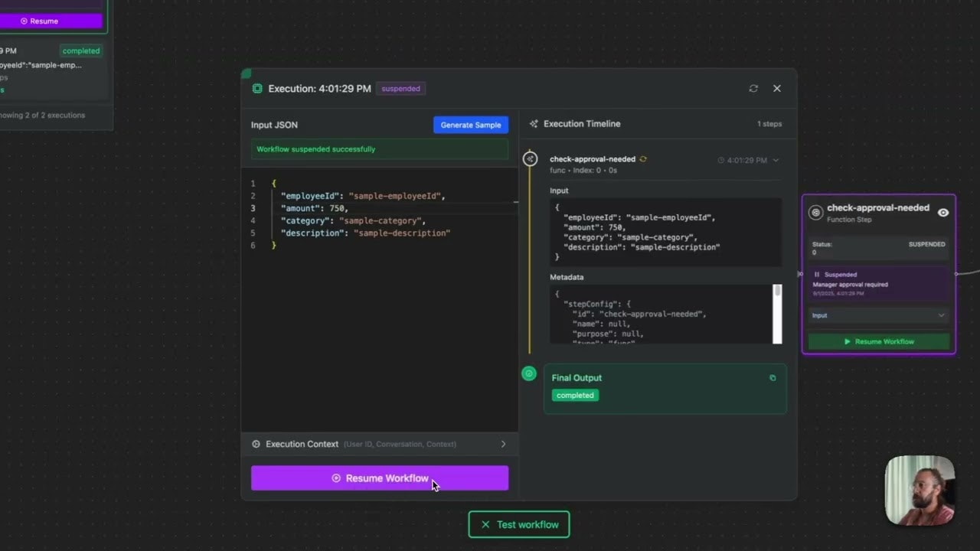
Task: Click green completed circle icon on timeline
Action: tap(529, 373)
